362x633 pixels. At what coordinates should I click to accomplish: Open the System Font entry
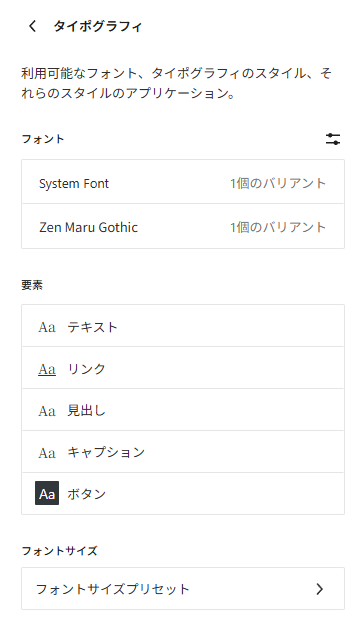[183, 182]
